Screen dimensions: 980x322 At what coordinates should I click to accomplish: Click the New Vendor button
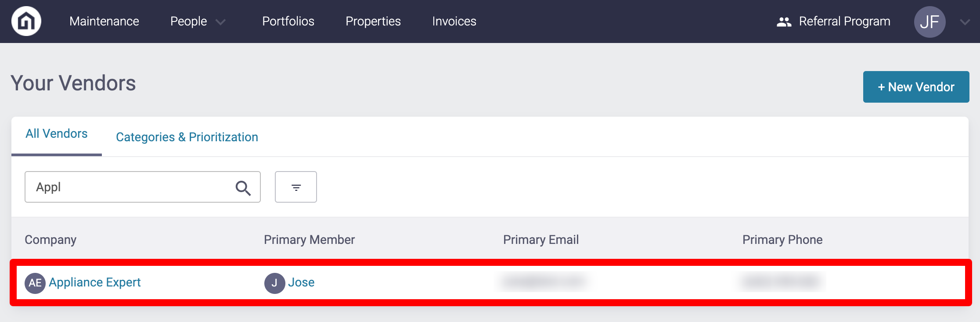coord(916,87)
